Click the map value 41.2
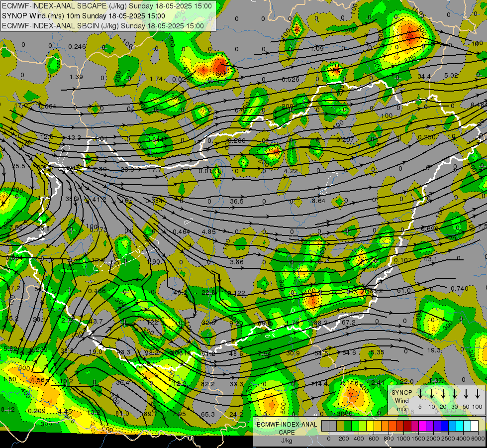Viewport: 487px width, 448px height. click(x=99, y=199)
